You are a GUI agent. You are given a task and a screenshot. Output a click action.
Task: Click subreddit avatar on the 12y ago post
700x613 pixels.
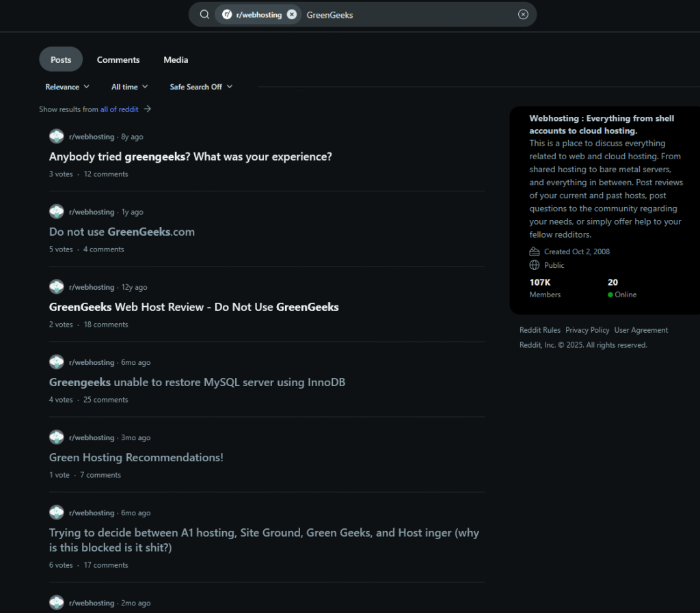point(57,287)
